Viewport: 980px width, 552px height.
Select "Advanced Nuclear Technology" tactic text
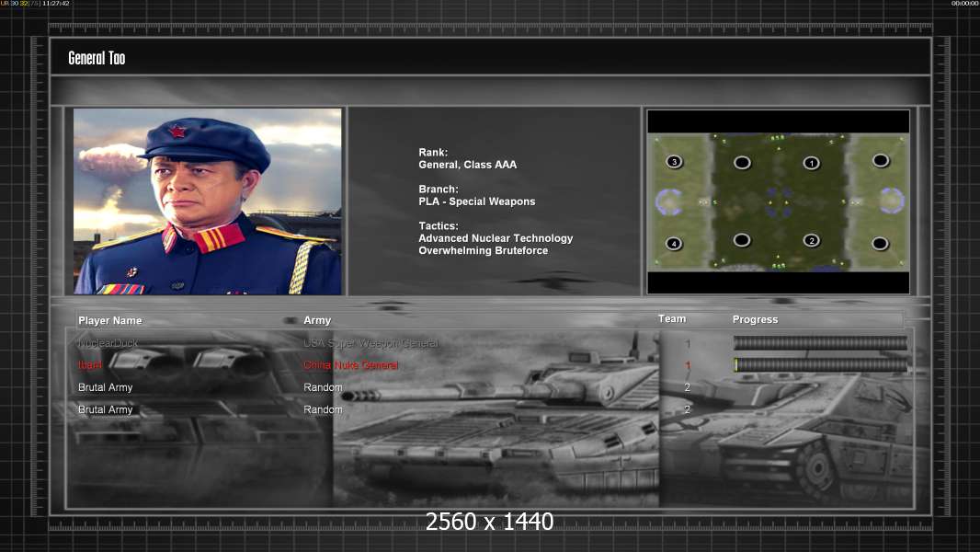pyautogui.click(x=496, y=238)
